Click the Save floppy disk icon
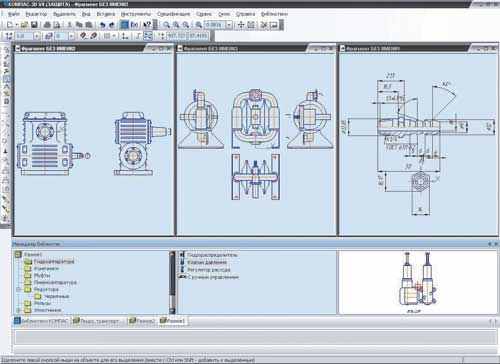The image size is (500, 364). [x=34, y=25]
